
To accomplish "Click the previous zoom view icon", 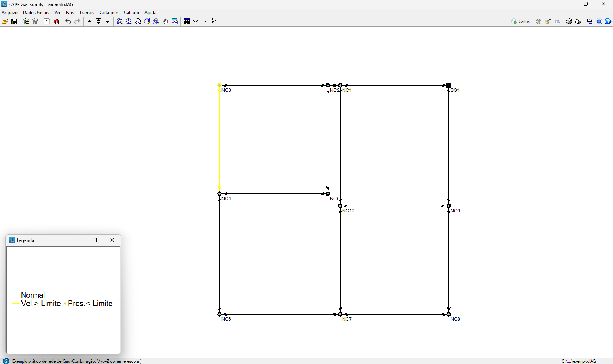I will 120,21.
